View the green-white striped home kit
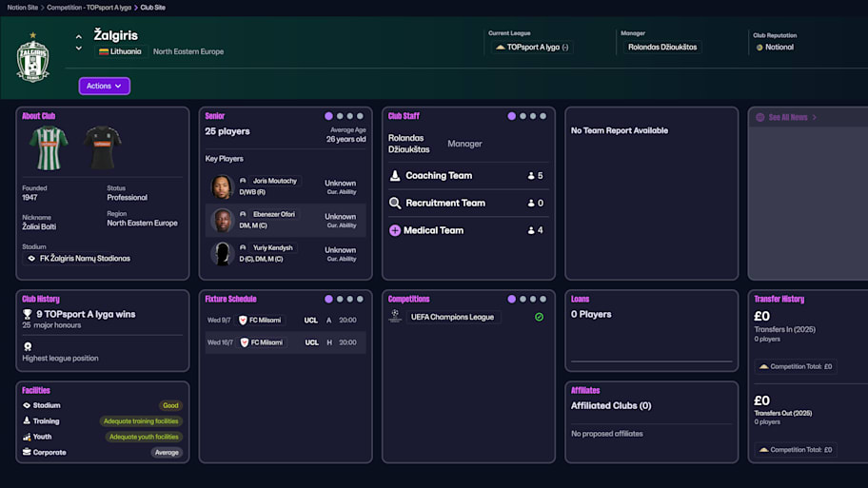This screenshot has width=868, height=488. (49, 147)
